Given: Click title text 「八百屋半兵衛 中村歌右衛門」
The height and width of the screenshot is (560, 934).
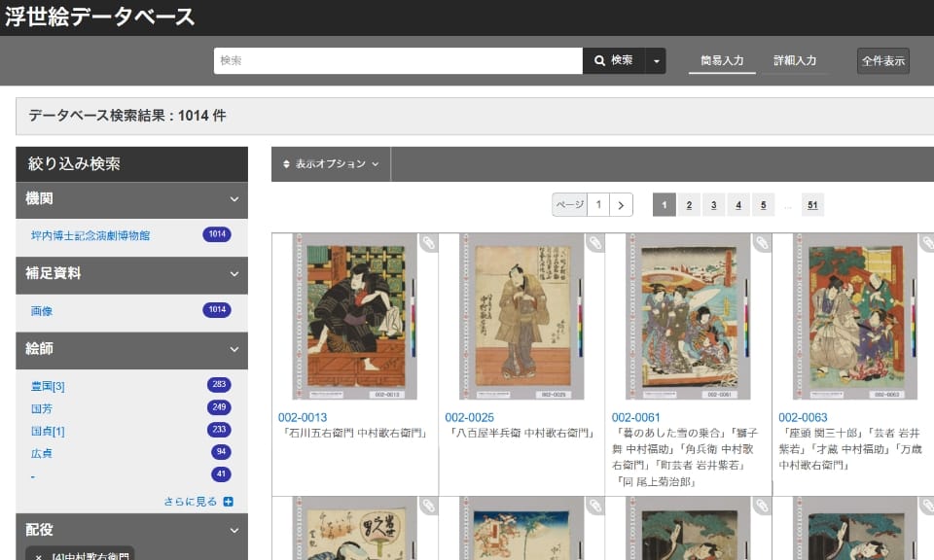Looking at the screenshot, I should (x=521, y=434).
